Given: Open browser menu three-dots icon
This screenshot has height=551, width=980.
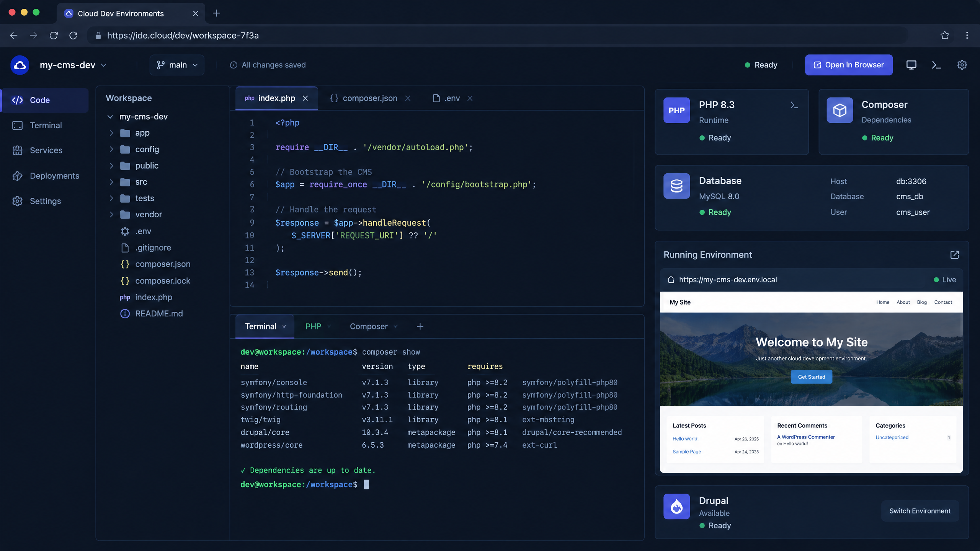Looking at the screenshot, I should [967, 35].
